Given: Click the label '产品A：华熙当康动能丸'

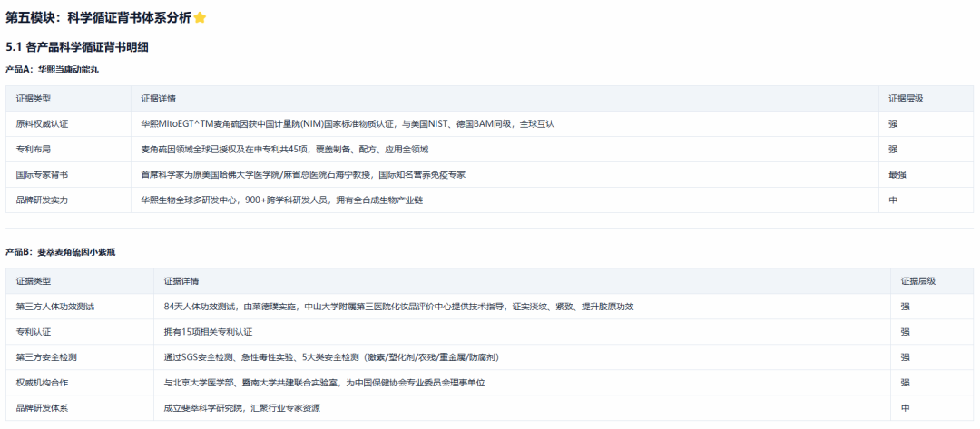Looking at the screenshot, I should click(x=52, y=70).
